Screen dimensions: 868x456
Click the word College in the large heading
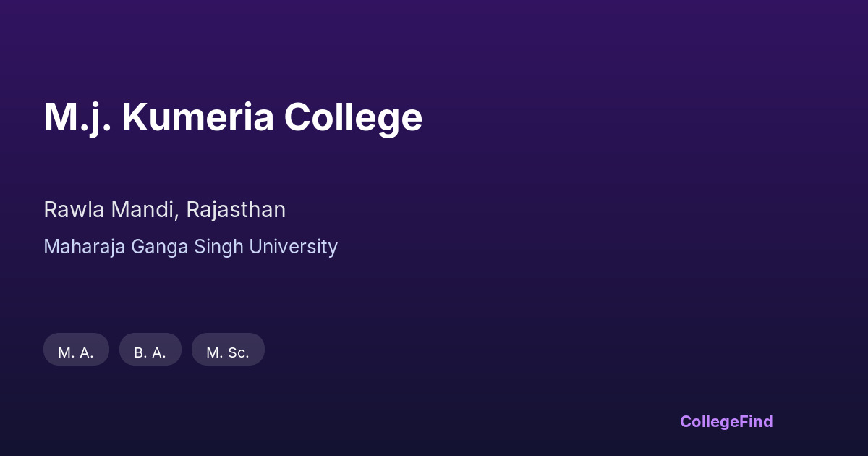pyautogui.click(x=353, y=117)
